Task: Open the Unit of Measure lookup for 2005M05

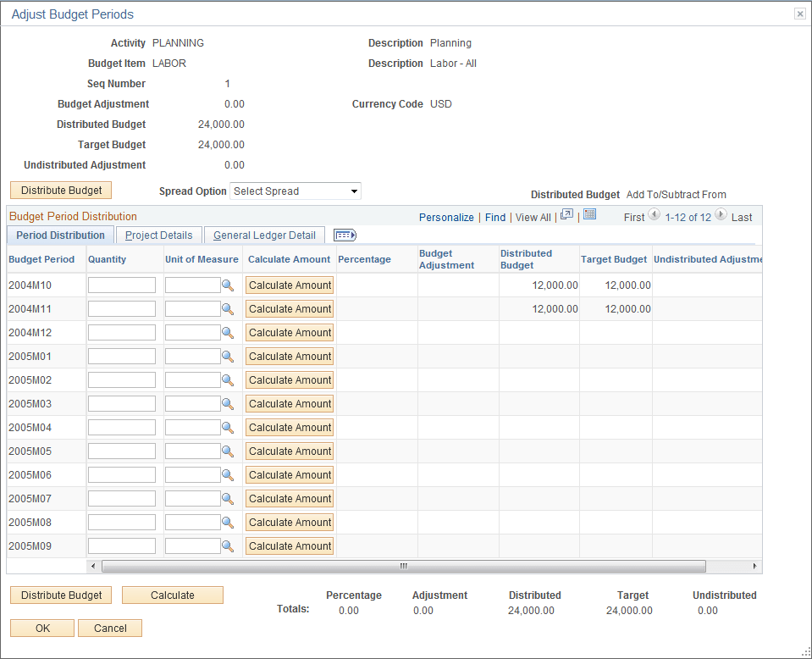Action: tap(227, 451)
